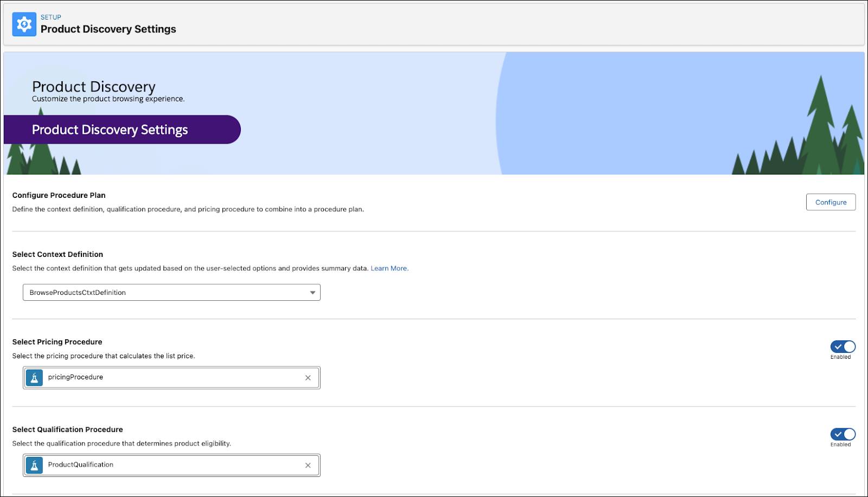Viewport: 868px width, 497px height.
Task: Click the Enabled label under the pricing toggle
Action: click(x=841, y=357)
